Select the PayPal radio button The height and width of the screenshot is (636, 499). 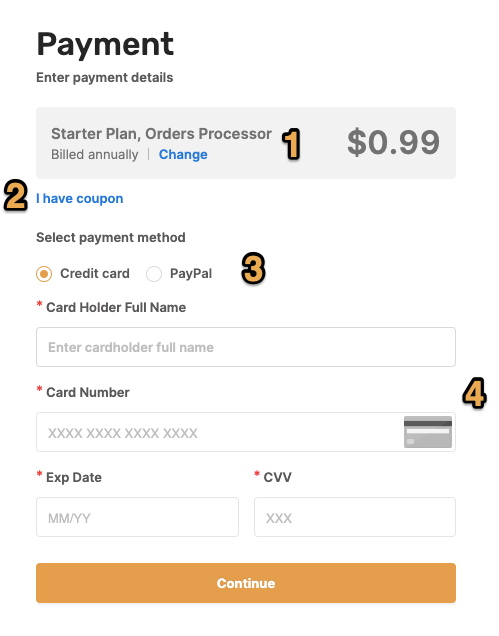tap(154, 274)
